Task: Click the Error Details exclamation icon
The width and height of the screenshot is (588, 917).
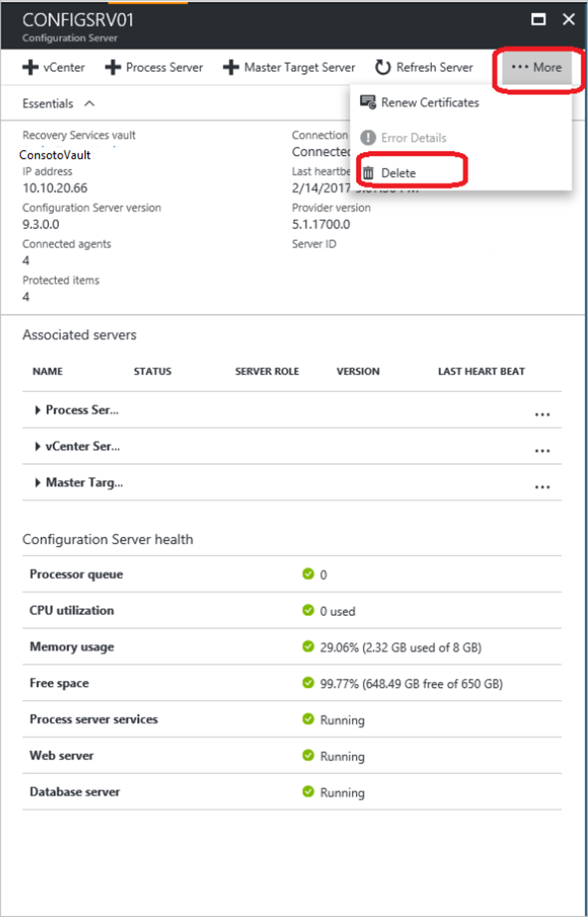Action: [x=368, y=138]
